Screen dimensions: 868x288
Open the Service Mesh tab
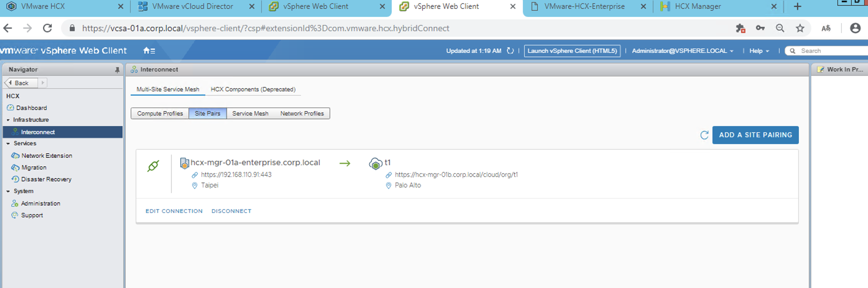[250, 114]
